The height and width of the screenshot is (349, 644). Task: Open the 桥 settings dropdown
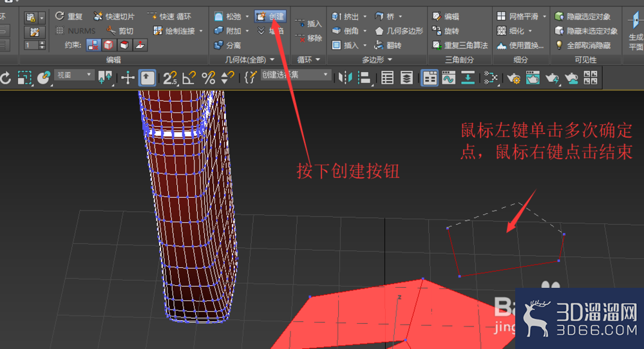click(x=401, y=17)
